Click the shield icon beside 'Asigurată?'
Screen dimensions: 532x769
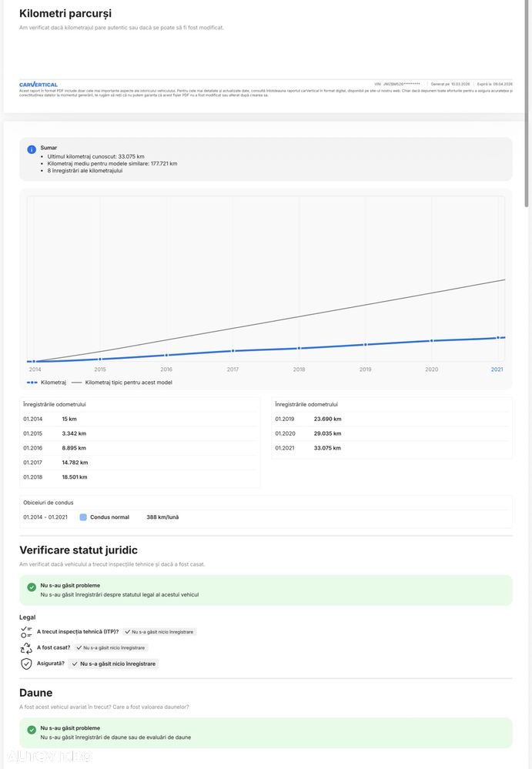26,664
